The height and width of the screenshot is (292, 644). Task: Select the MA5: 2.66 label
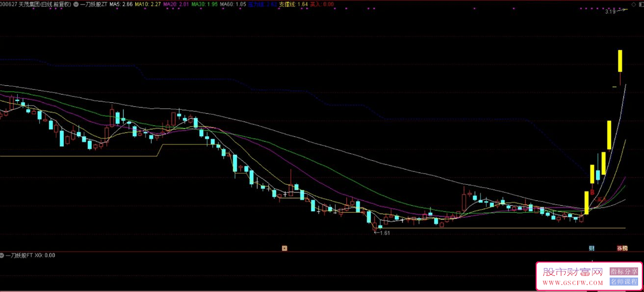(121, 4)
